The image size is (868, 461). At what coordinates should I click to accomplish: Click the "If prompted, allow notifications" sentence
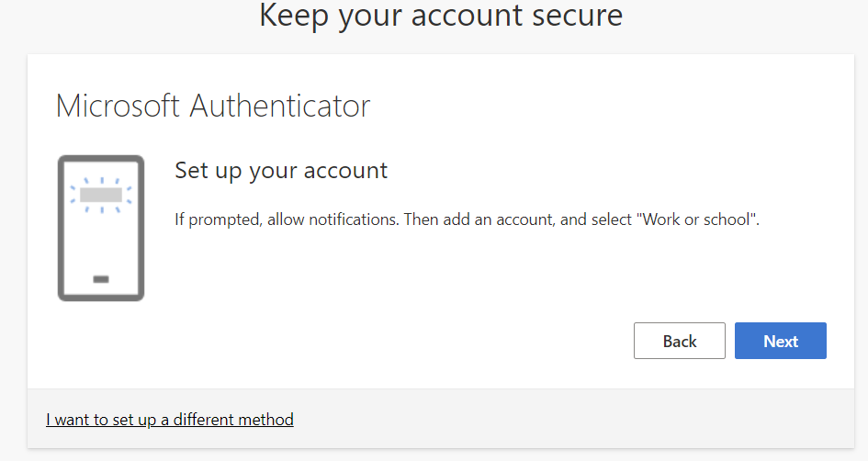(x=287, y=220)
